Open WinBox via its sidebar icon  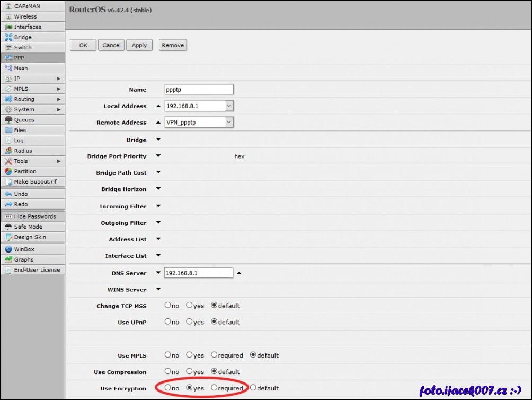coord(8,249)
